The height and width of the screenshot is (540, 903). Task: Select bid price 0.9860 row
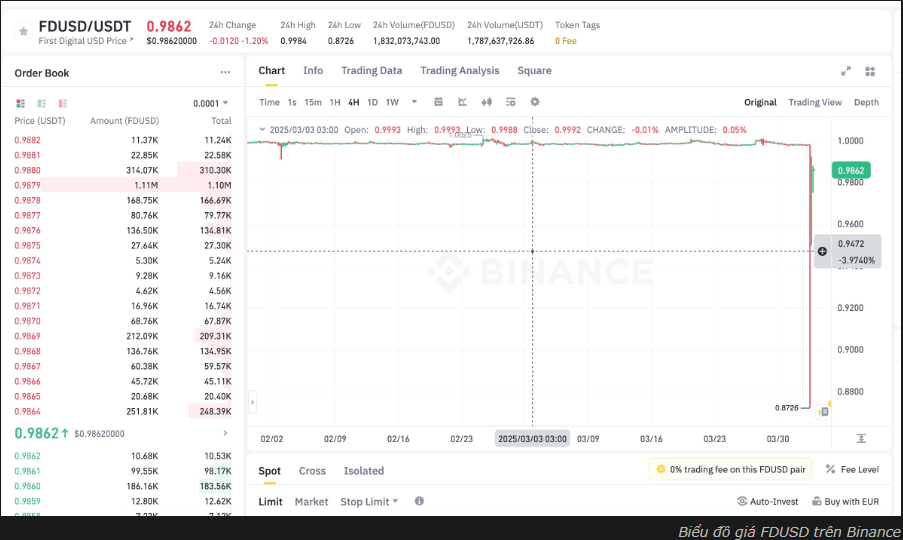(x=123, y=486)
